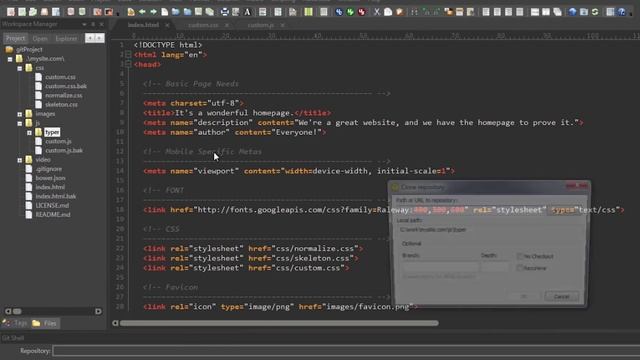Click the blue globe toolbar icon
640x360 pixels.
[573, 12]
